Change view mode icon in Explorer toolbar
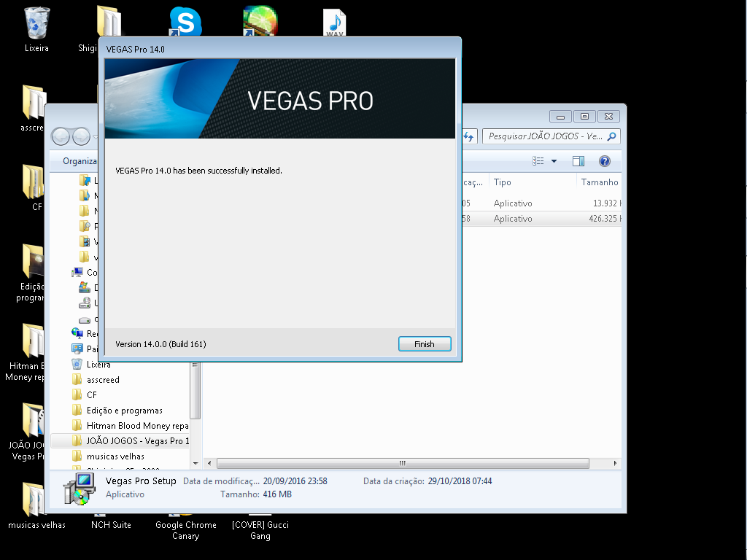747x560 pixels. coord(538,161)
